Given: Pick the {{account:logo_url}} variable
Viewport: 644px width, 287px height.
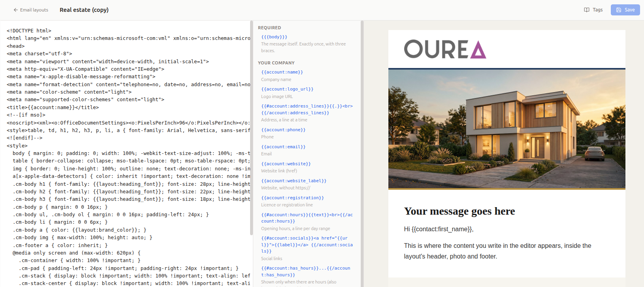Looking at the screenshot, I should (287, 89).
